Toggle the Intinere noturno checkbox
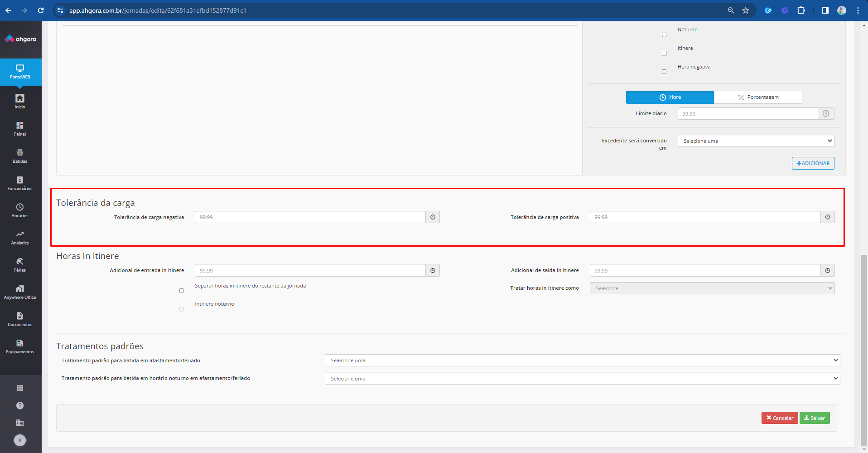Screen dimensions: 868x453 [x=182, y=309]
